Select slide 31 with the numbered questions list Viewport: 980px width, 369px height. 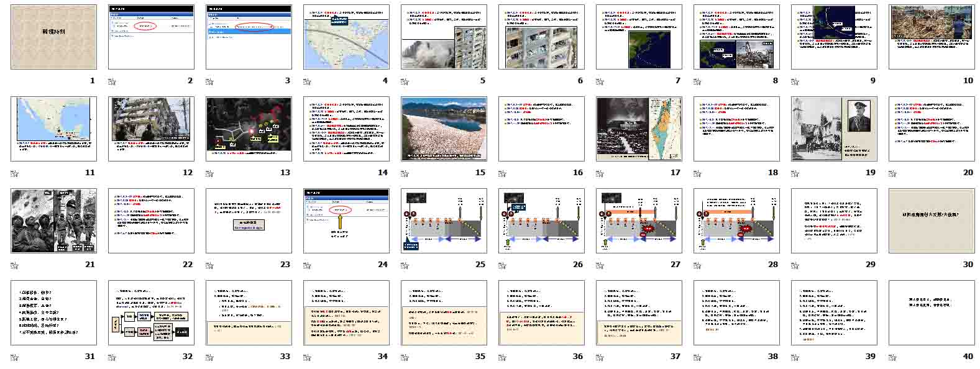pos(53,312)
